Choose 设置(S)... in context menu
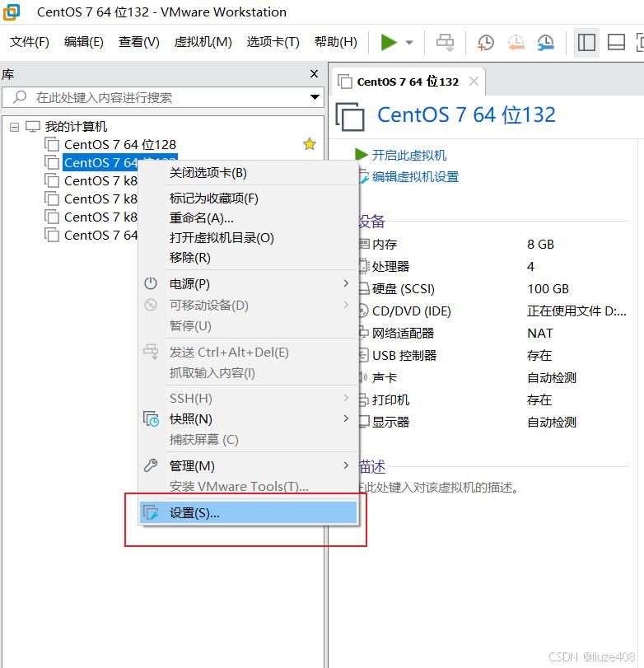 (x=249, y=512)
